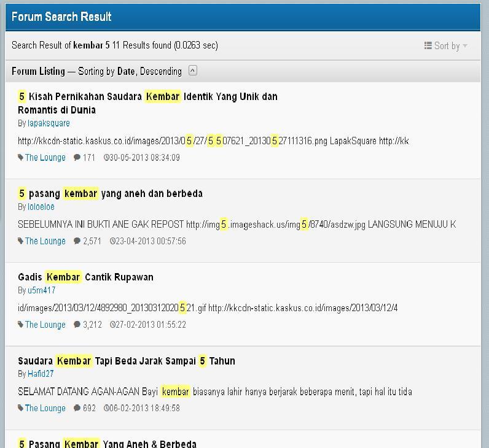View Hafid27 user profile

(x=41, y=374)
